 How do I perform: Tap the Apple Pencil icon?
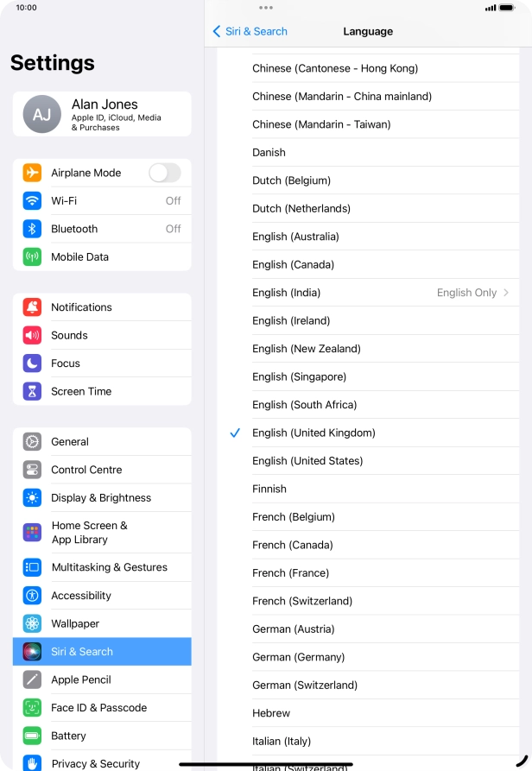pyautogui.click(x=32, y=679)
